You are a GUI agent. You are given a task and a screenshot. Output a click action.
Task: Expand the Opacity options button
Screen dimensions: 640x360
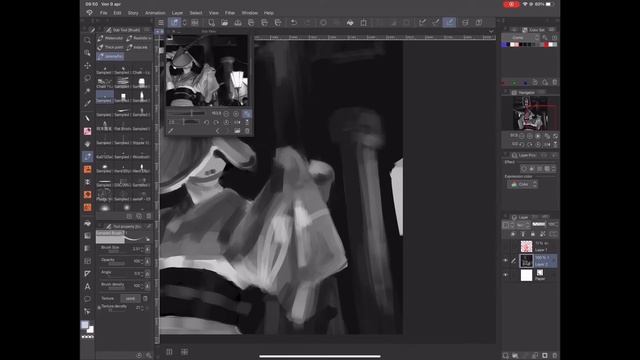pyautogui.click(x=147, y=261)
